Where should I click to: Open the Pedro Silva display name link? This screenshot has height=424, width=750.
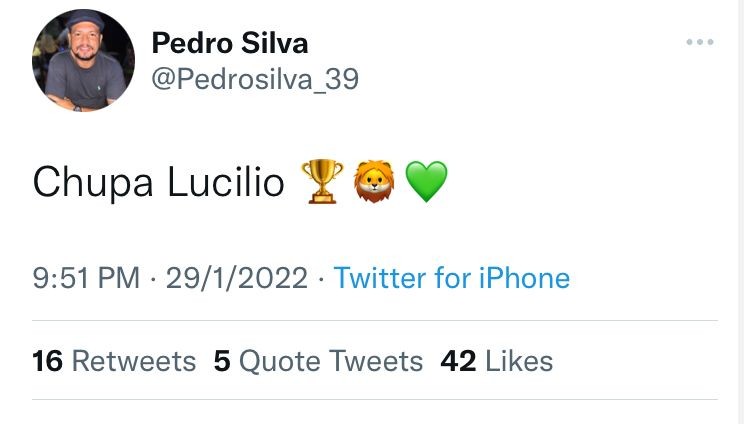[x=230, y=43]
